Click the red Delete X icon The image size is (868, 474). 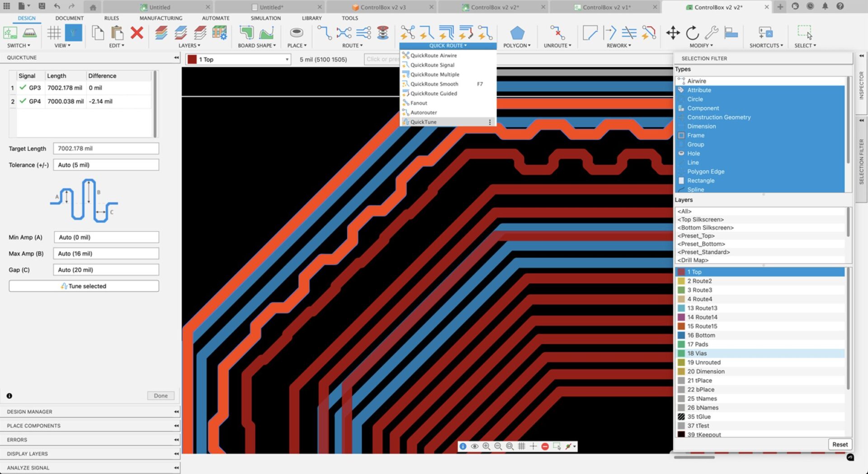137,33
